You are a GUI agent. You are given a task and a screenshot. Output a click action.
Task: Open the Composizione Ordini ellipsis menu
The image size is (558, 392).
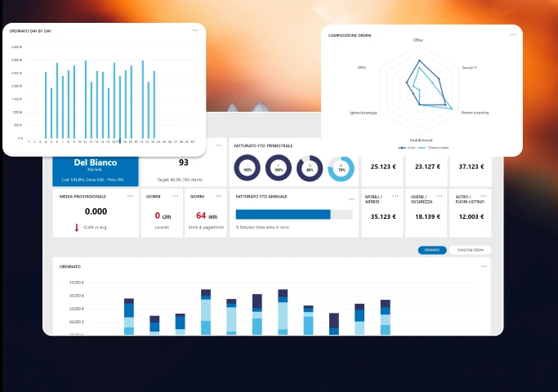513,35
